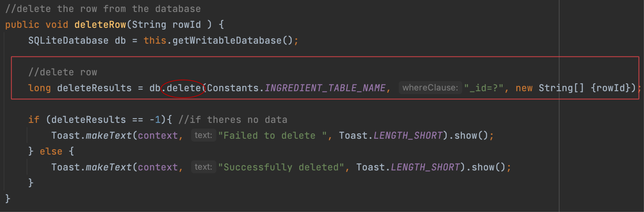Click the if keyword in condition
The width and height of the screenshot is (644, 212).
click(x=34, y=120)
